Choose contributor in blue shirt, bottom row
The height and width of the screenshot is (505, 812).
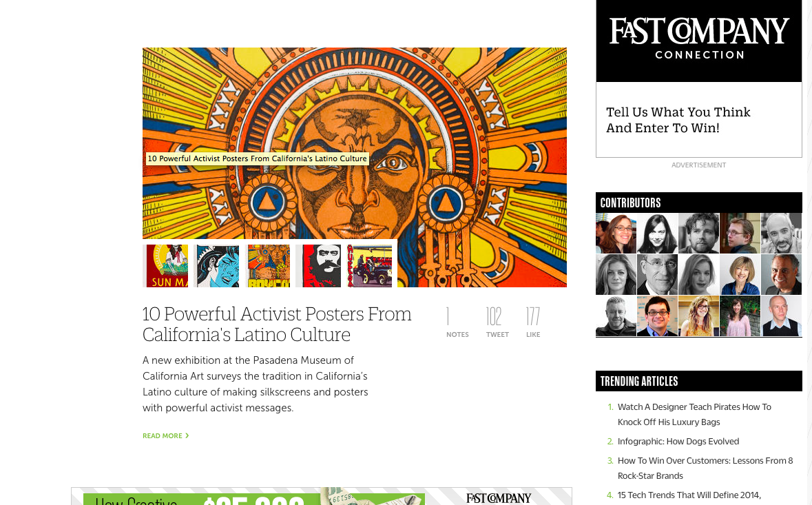(657, 316)
